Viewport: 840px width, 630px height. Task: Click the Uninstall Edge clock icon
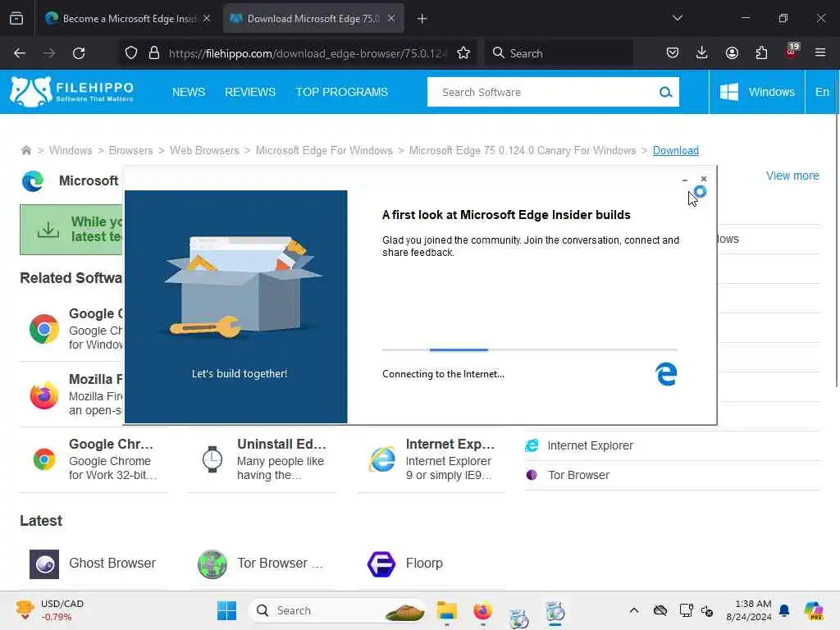[x=212, y=459]
